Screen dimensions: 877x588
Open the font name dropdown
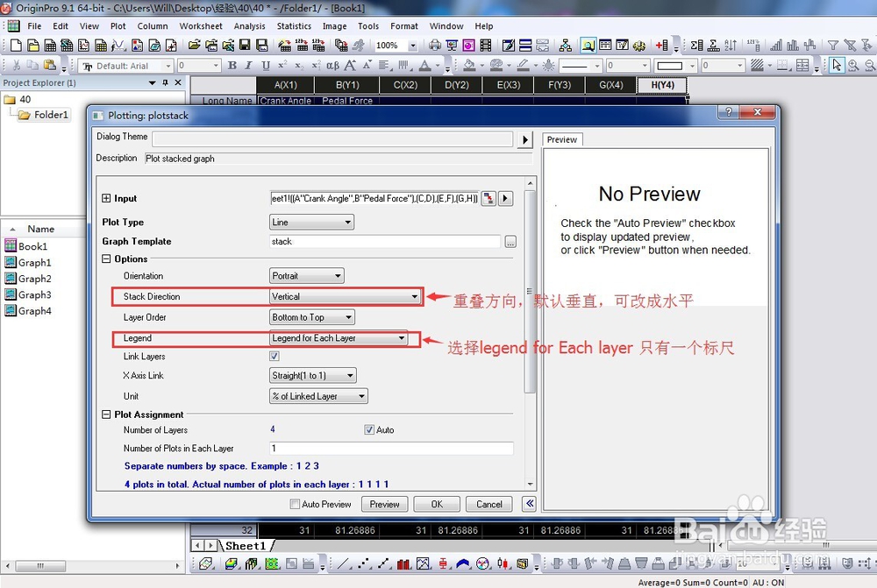(168, 66)
